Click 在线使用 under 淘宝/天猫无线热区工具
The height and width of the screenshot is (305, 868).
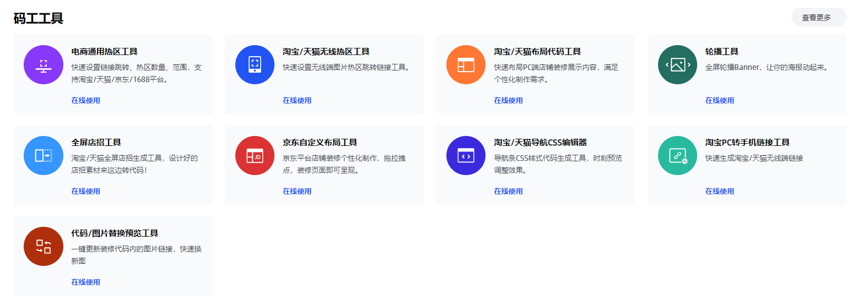click(297, 100)
